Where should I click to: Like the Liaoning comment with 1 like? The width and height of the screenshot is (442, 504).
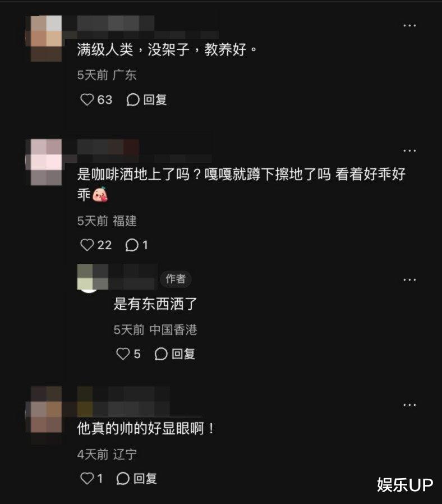pos(91,478)
